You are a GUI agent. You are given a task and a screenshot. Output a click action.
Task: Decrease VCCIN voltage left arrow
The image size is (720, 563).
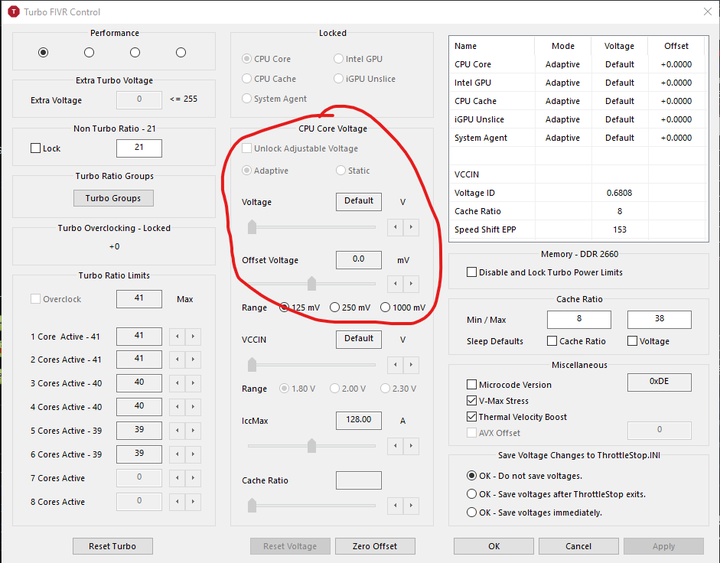click(395, 365)
